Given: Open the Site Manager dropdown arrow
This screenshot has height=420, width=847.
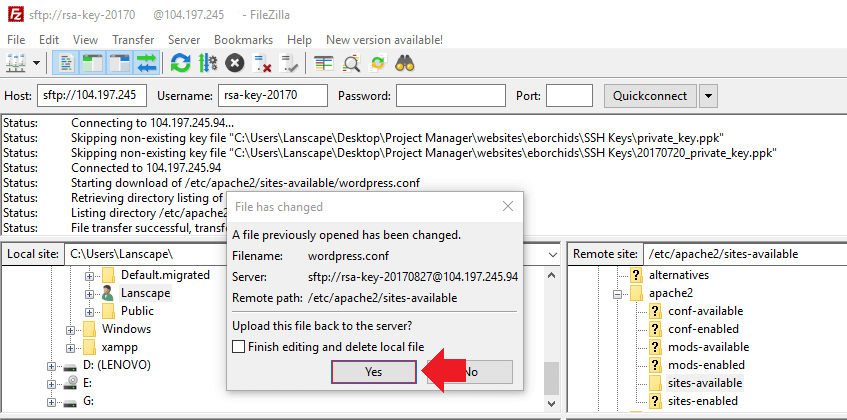Looking at the screenshot, I should click(36, 63).
